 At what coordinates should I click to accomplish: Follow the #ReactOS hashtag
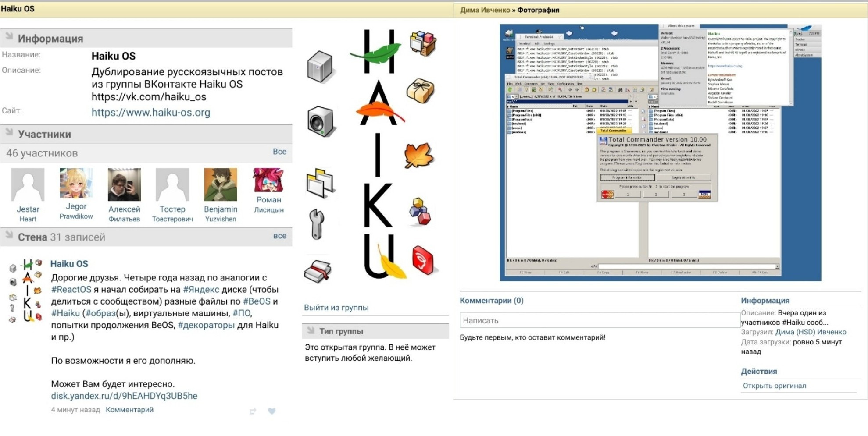click(x=71, y=290)
